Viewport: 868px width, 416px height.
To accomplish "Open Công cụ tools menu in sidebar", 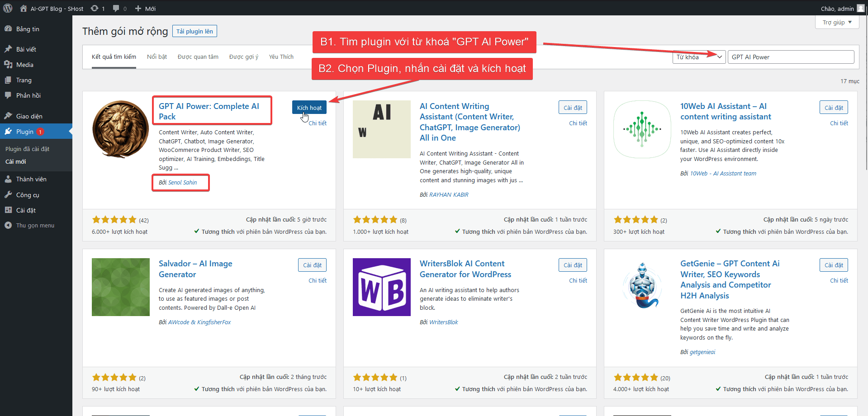I will click(x=28, y=195).
